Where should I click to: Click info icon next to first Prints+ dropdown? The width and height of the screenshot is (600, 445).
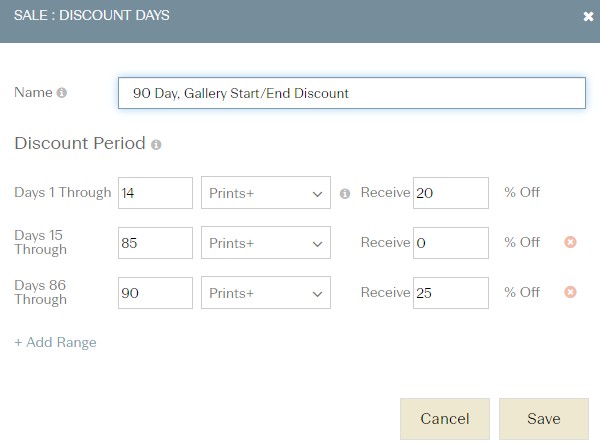(345, 194)
